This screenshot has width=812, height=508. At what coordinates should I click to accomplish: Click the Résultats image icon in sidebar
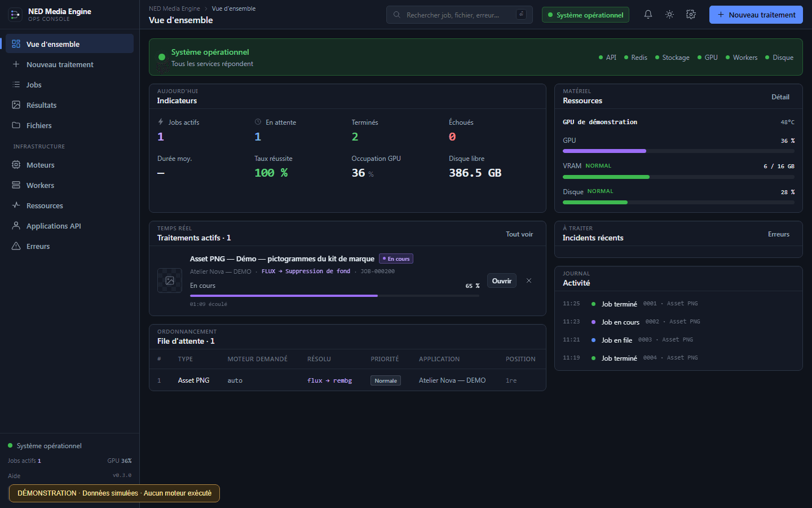[x=16, y=105]
